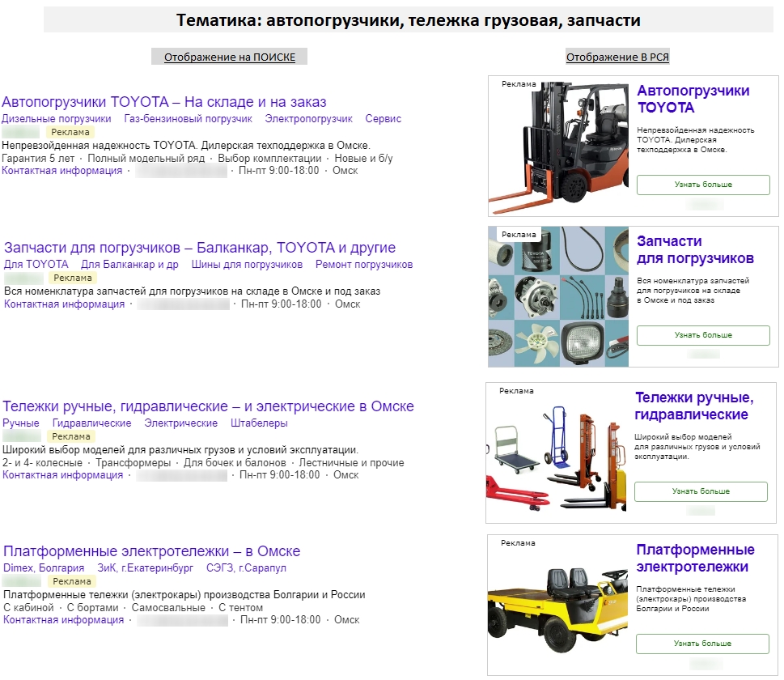
Task: Click Узнать больше in the spare parts banner
Action: [703, 335]
